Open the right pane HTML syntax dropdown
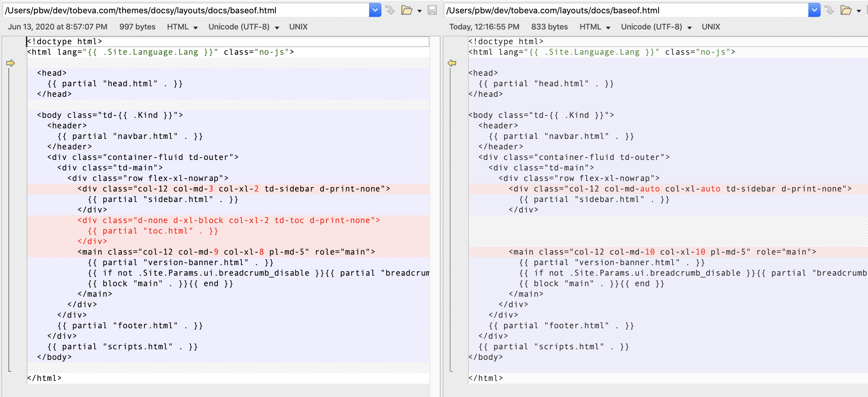 (x=595, y=27)
